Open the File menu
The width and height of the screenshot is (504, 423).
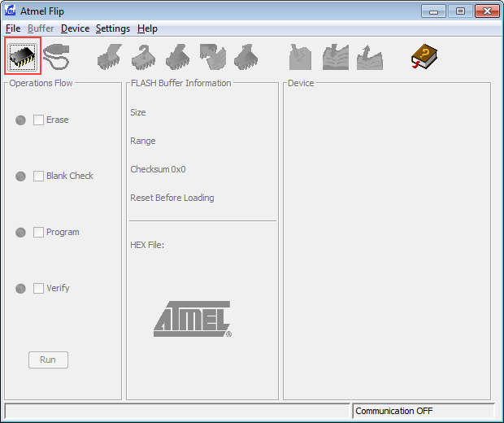(13, 28)
